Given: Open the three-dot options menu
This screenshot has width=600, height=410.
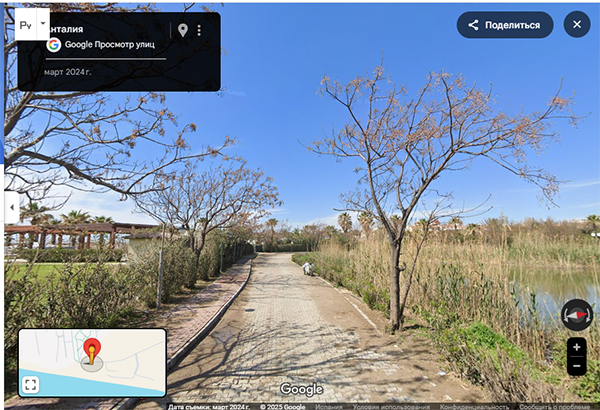Looking at the screenshot, I should pyautogui.click(x=199, y=30).
